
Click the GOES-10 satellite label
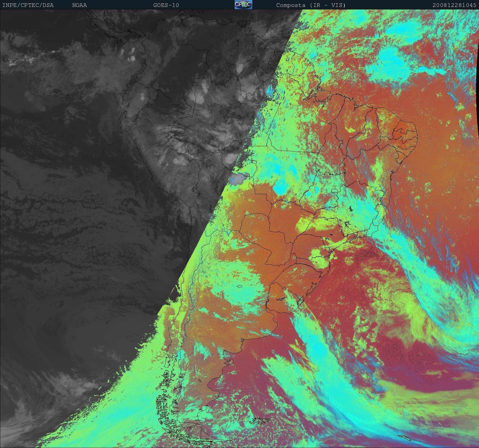click(x=166, y=5)
